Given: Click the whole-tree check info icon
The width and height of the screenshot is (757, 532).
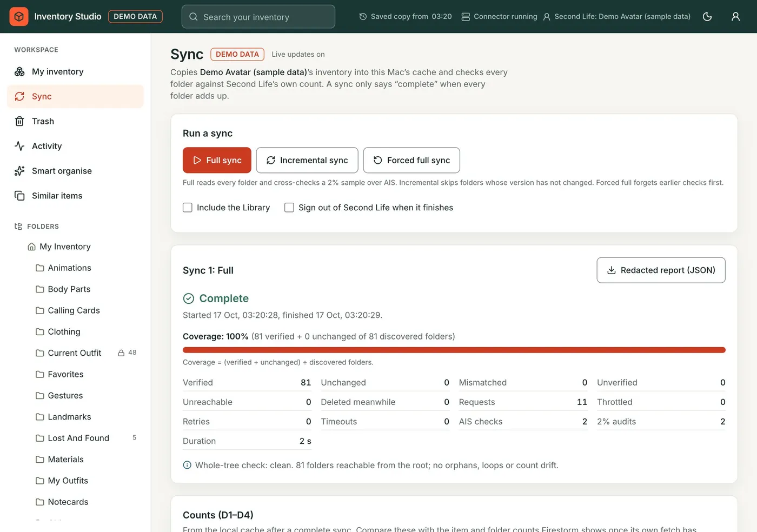Looking at the screenshot, I should click(187, 465).
